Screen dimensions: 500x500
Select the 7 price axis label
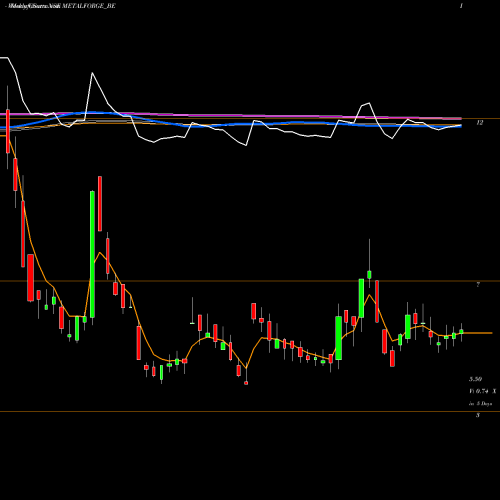tap(478, 284)
